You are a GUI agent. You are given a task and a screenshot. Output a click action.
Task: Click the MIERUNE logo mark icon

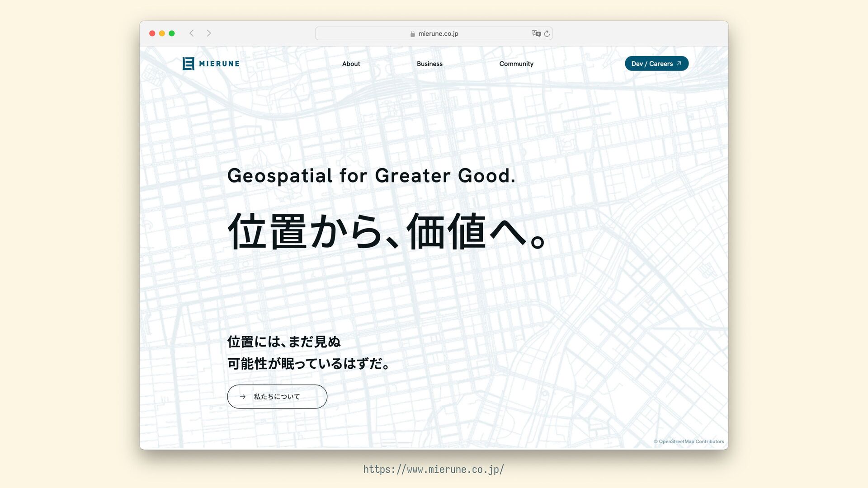tap(188, 64)
